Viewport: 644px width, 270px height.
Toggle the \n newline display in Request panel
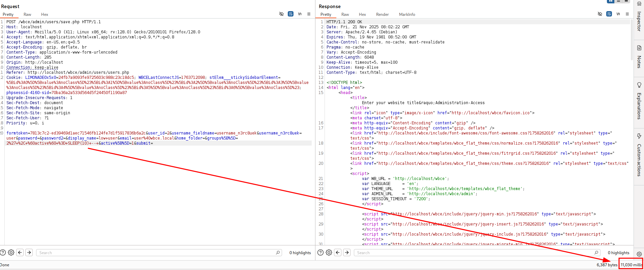(300, 14)
